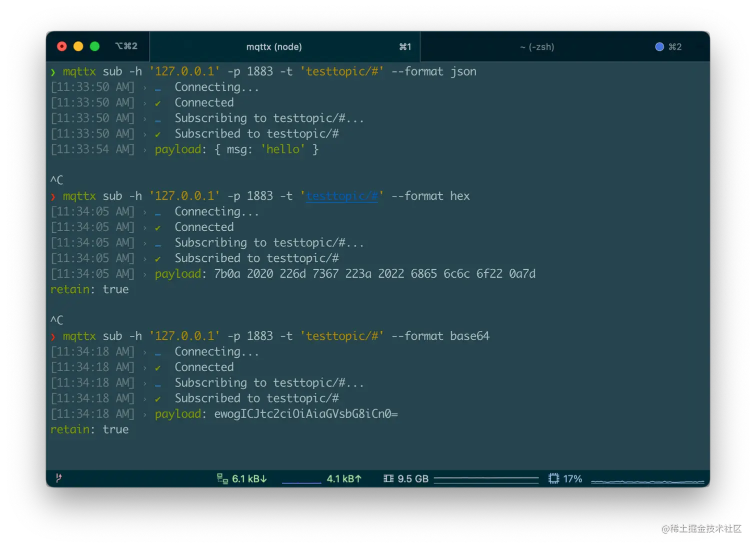The image size is (756, 548).
Task: Click the git branch icon in status bar
Action: pos(58,478)
